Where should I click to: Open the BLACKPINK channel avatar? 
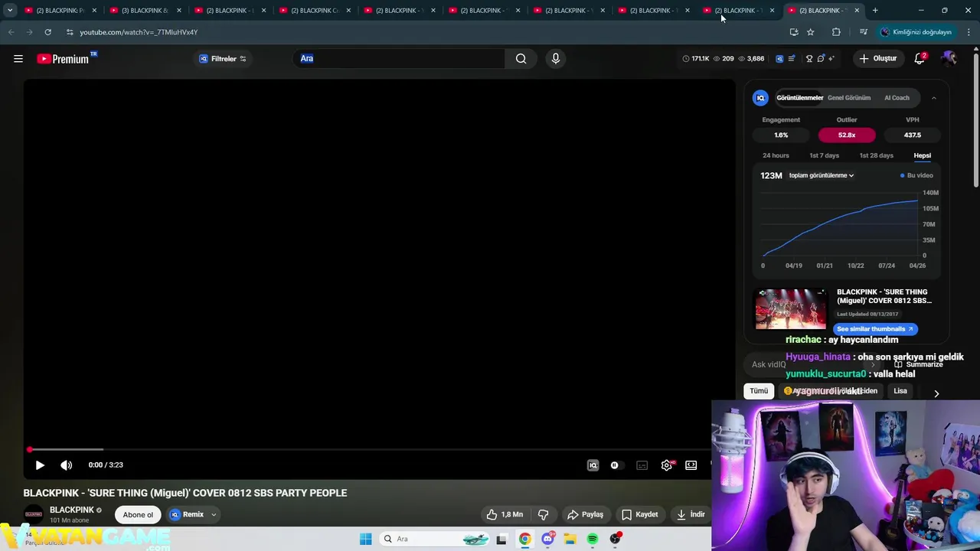(x=34, y=514)
